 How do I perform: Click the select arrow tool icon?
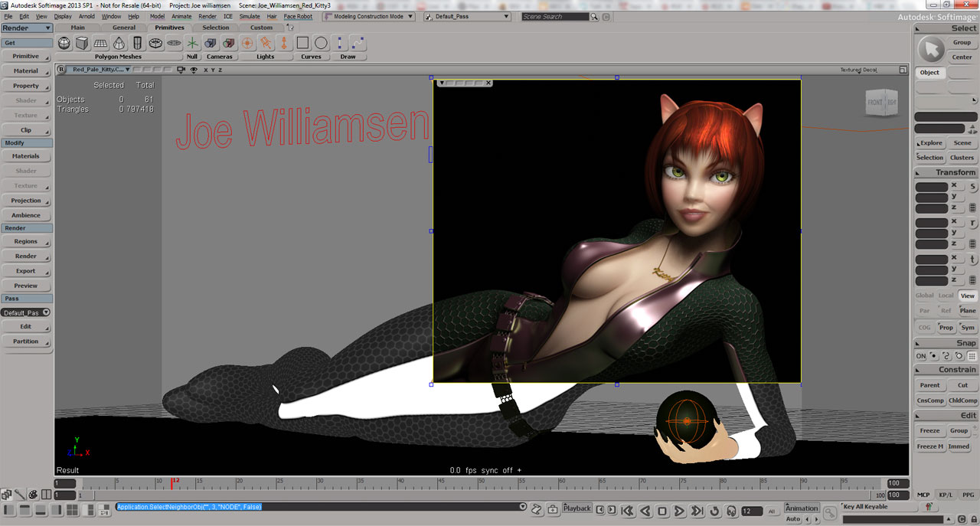931,50
